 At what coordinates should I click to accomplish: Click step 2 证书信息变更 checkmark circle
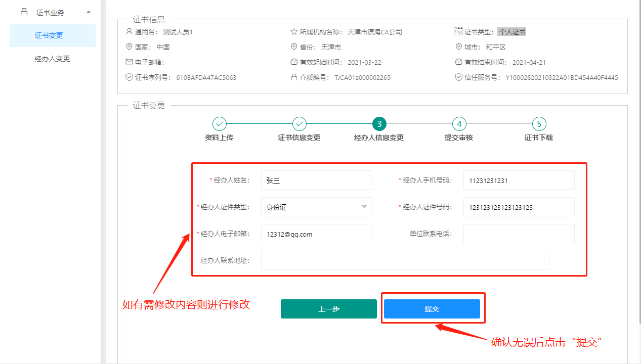299,124
